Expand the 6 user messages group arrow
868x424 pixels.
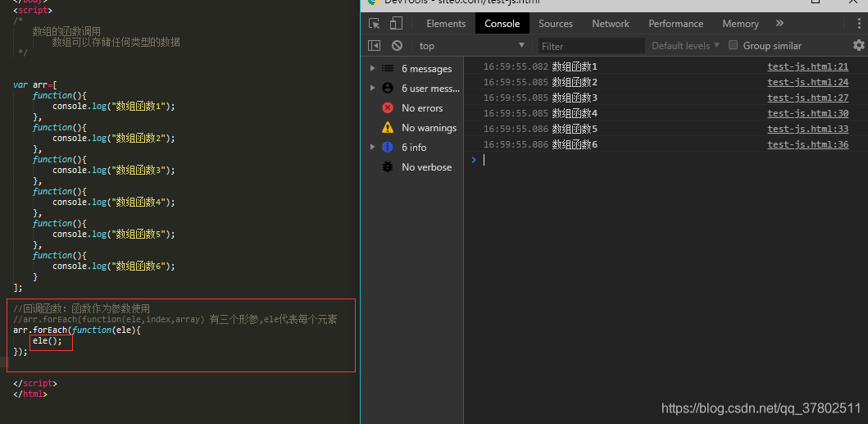(373, 88)
